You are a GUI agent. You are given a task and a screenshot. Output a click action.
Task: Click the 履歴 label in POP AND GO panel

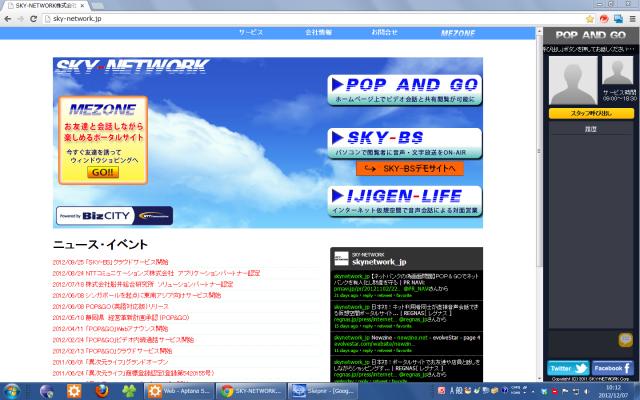[591, 129]
